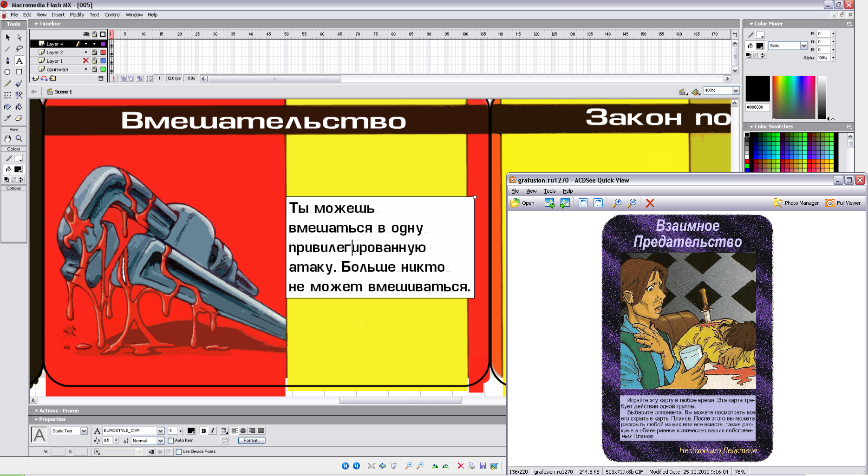Open the Window menu in Flash

click(134, 15)
